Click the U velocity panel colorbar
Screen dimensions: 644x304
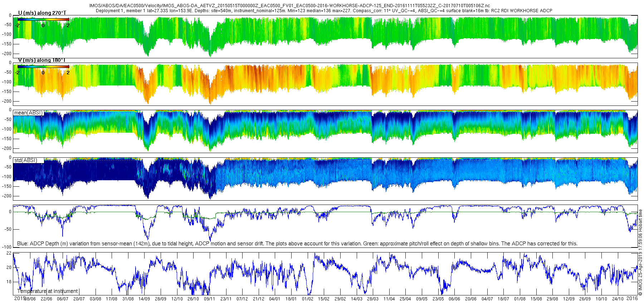[x=43, y=19]
